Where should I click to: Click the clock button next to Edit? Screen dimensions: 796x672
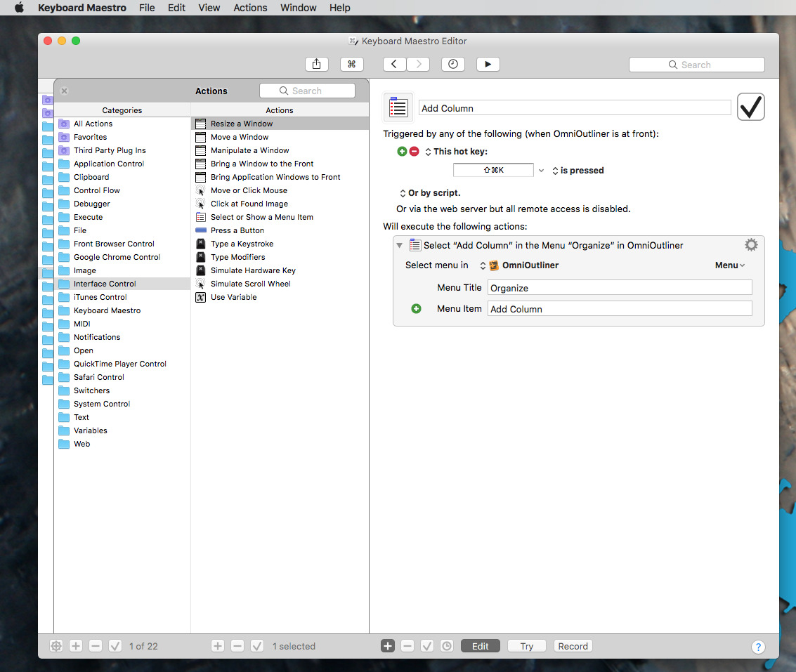point(447,645)
